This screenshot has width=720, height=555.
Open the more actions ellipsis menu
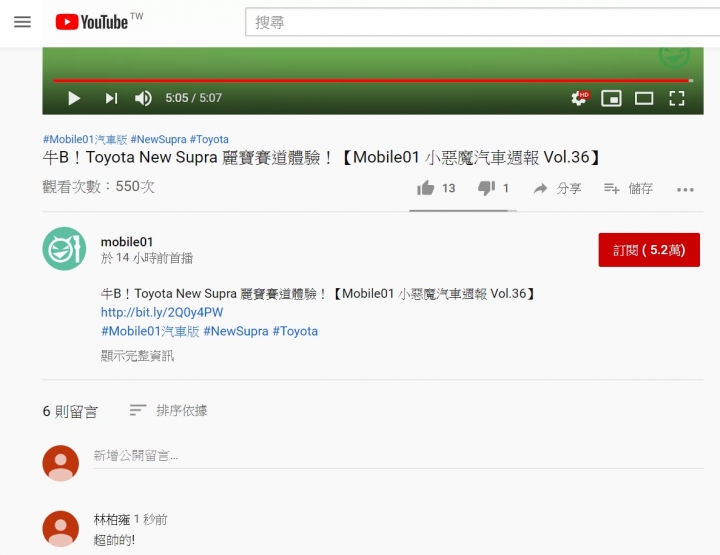coord(685,189)
